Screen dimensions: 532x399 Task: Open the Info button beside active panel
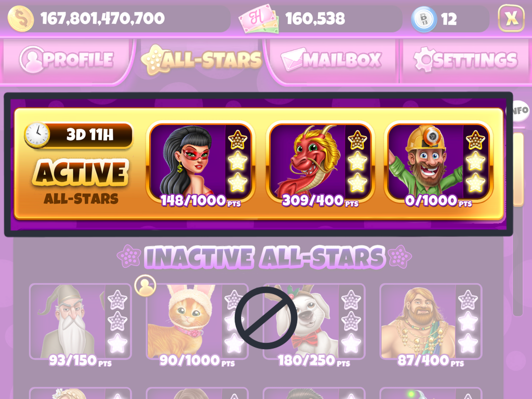pos(519,110)
